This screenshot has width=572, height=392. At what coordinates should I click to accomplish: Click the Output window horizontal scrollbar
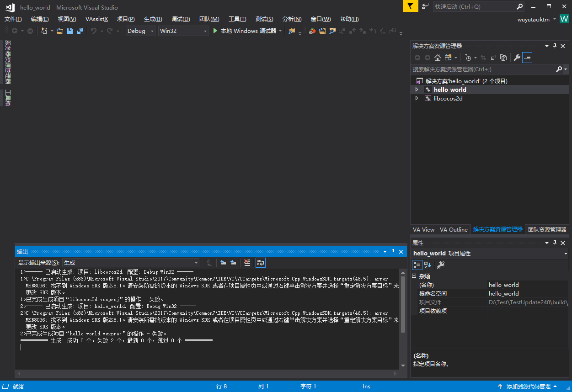coord(207,373)
